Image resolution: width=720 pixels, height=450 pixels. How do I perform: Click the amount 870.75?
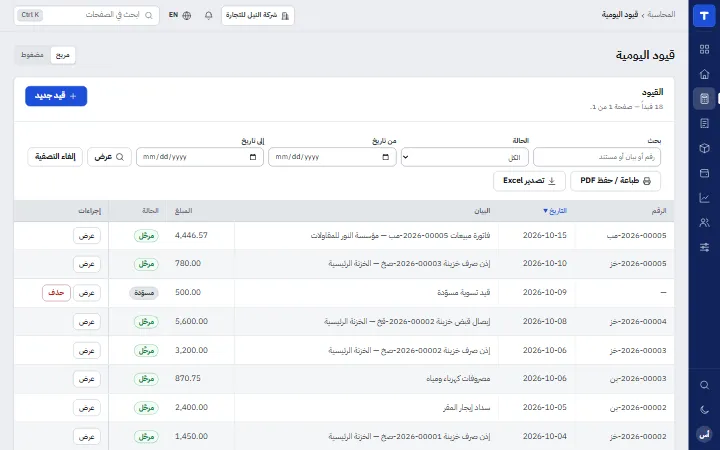tap(188, 378)
